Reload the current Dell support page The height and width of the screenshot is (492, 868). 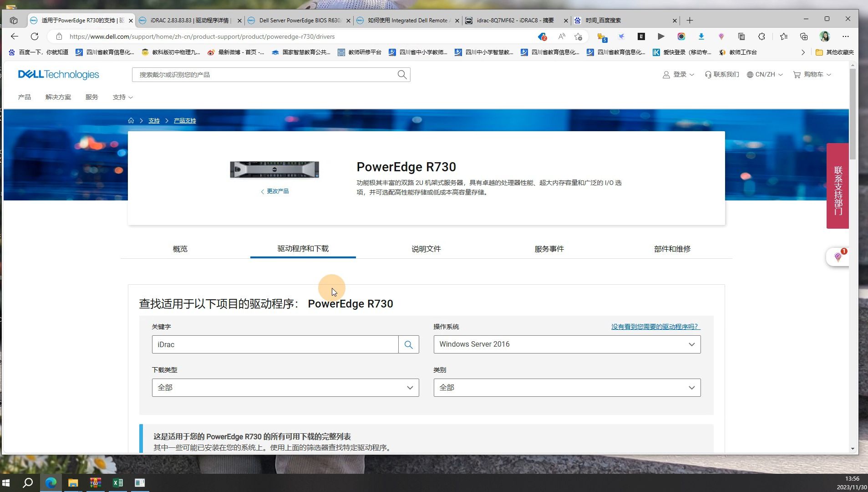point(35,36)
